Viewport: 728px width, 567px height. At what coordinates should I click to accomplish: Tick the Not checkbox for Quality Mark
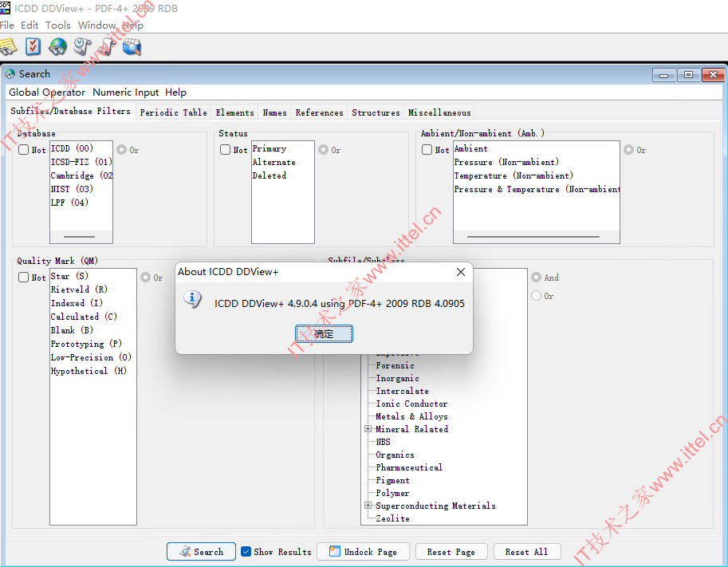(x=24, y=278)
